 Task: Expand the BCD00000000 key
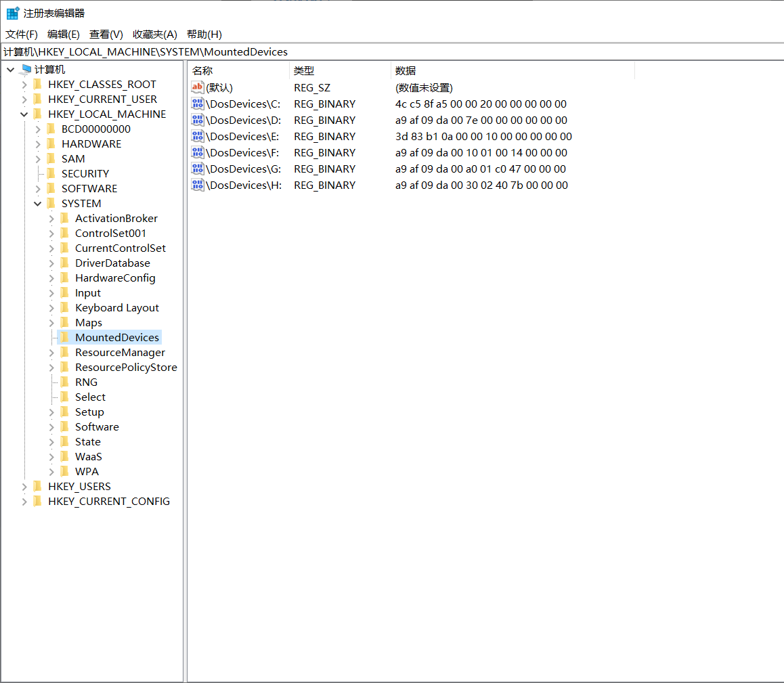pyautogui.click(x=37, y=129)
